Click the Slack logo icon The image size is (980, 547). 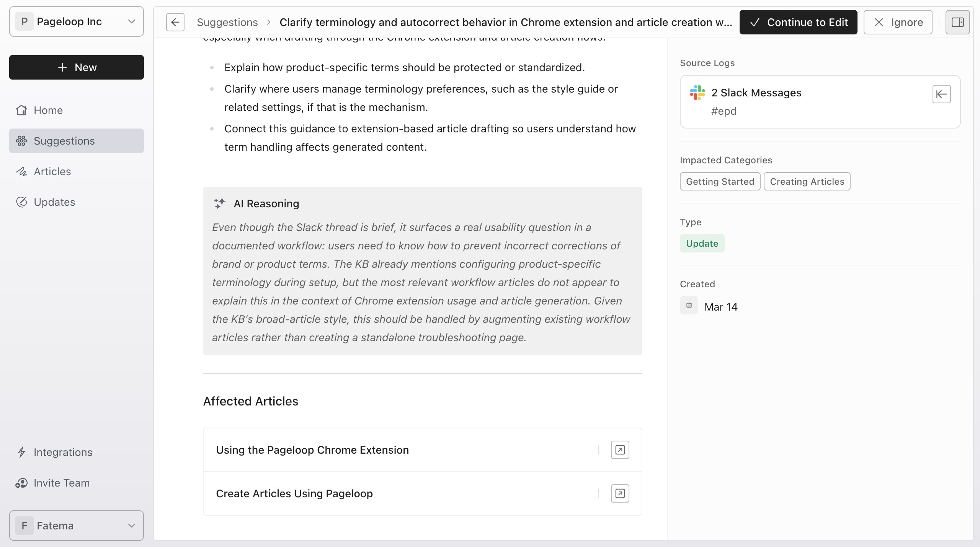click(x=697, y=93)
